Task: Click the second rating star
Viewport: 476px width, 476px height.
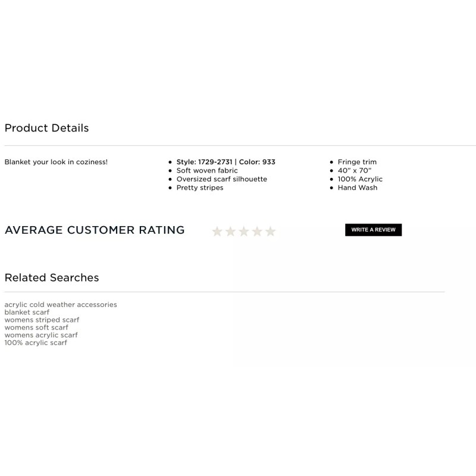Action: [230, 231]
